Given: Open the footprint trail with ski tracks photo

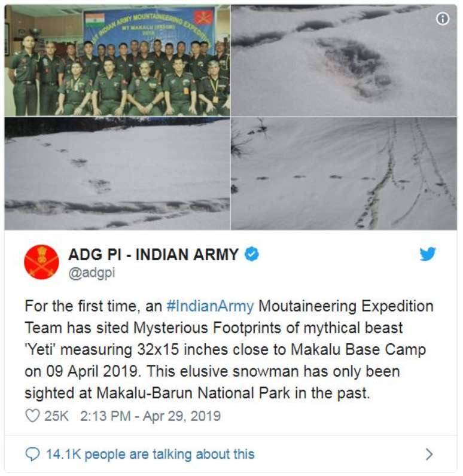Looking at the screenshot, I should point(344,173).
